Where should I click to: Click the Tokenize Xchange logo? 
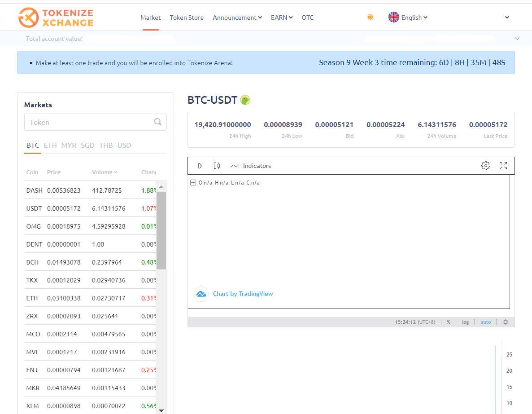tap(56, 18)
